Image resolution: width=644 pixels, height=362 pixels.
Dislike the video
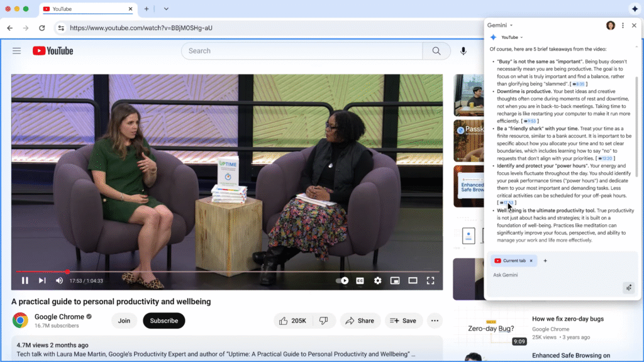click(323, 321)
